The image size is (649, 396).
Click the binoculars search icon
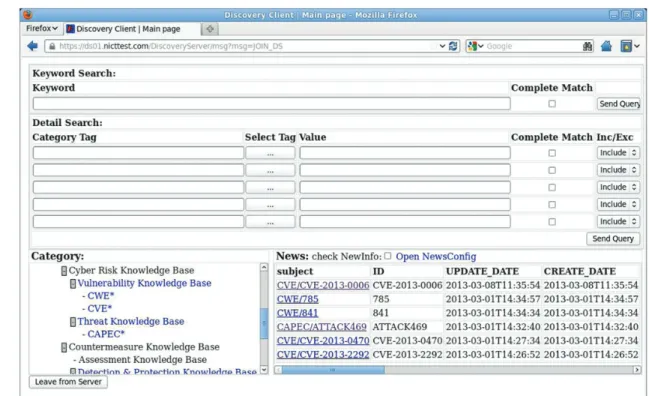(x=587, y=46)
